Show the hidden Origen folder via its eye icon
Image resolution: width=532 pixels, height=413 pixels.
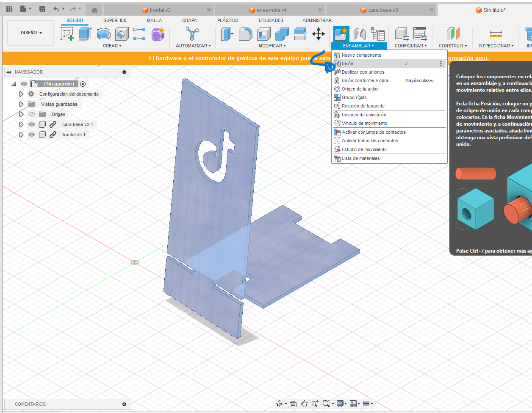tap(32, 114)
